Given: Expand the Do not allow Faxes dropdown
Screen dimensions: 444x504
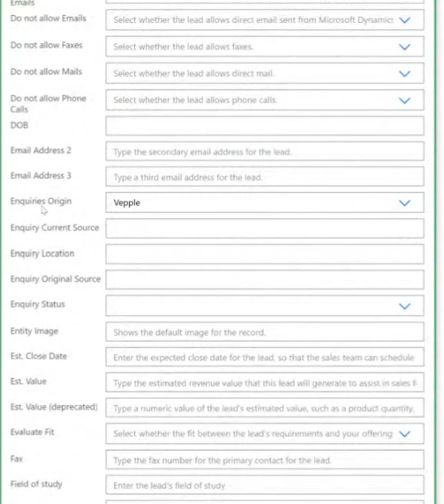Looking at the screenshot, I should [x=265, y=47].
